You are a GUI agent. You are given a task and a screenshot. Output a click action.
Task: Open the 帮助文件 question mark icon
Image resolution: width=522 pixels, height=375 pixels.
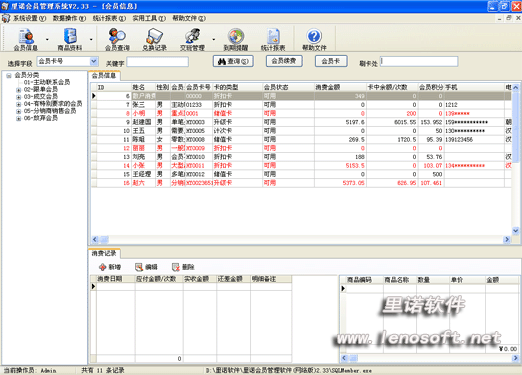(314, 36)
